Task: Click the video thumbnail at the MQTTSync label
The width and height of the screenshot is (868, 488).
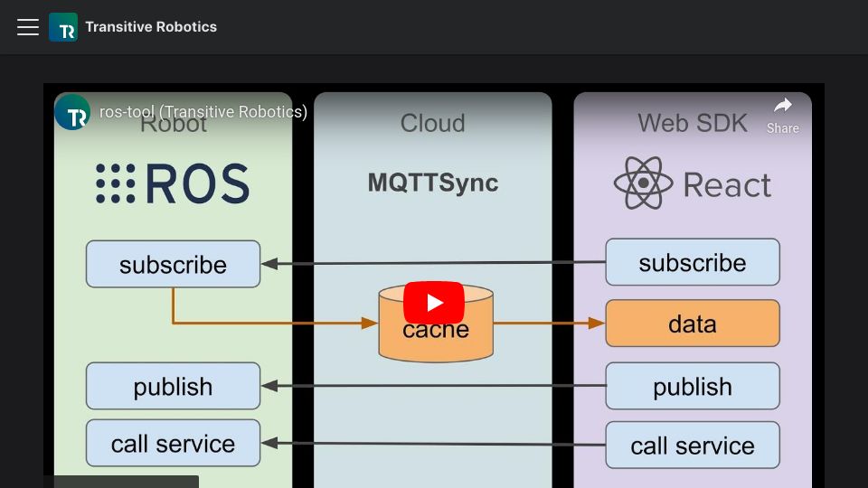Action: [x=433, y=183]
